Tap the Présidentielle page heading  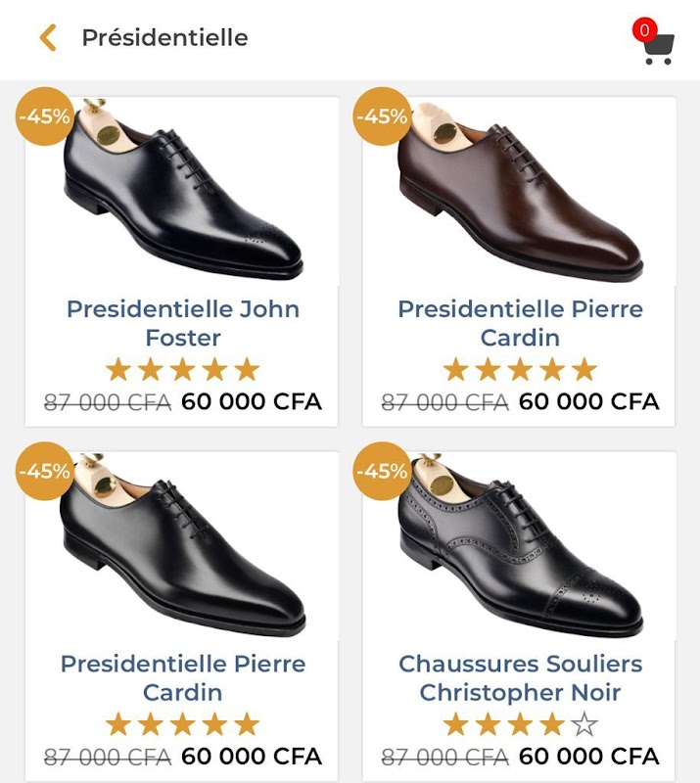pos(164,38)
